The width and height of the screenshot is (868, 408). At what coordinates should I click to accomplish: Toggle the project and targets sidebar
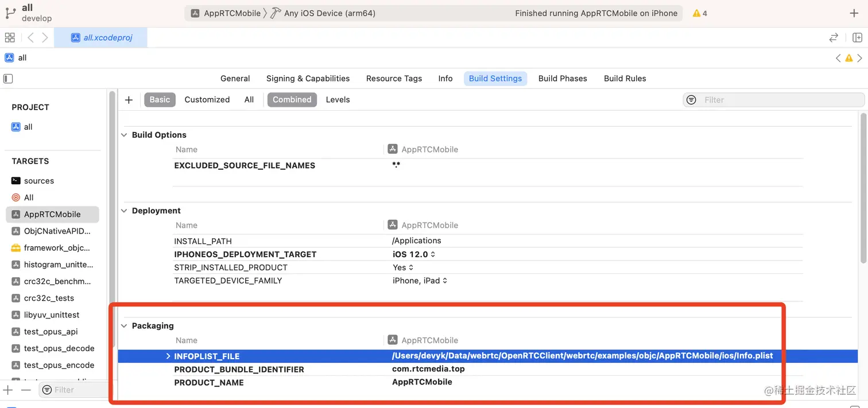[8, 79]
